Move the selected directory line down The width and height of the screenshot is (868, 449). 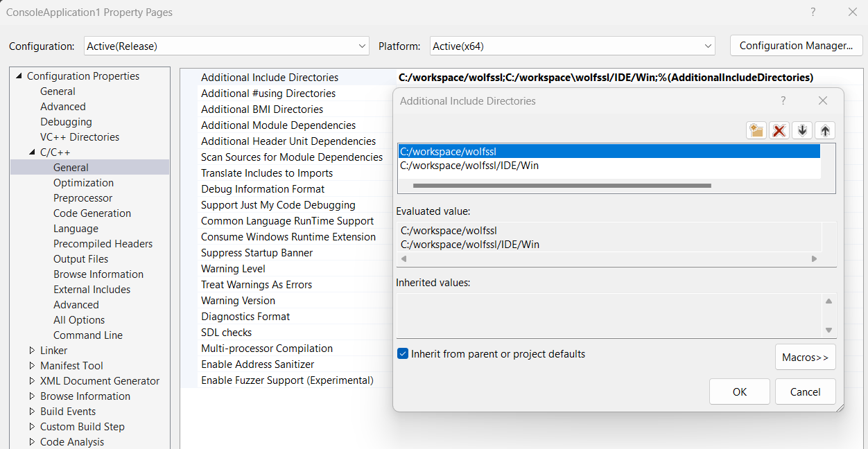[802, 130]
